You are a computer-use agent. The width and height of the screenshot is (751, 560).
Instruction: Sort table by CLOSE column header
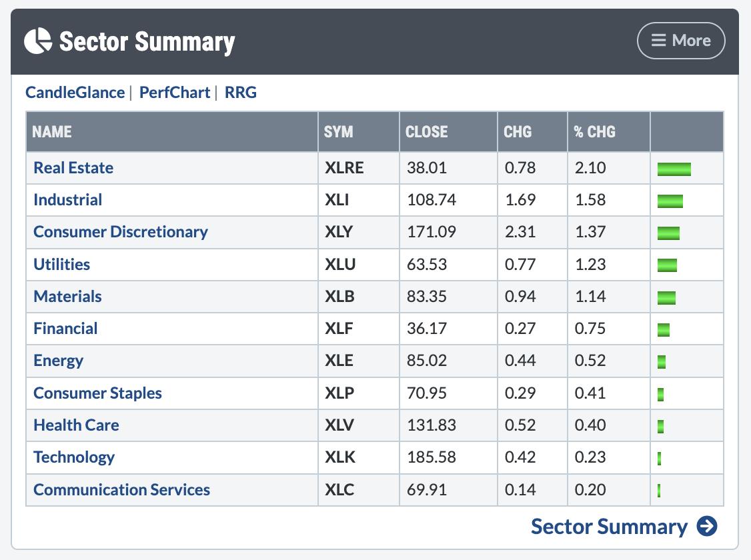tap(427, 132)
